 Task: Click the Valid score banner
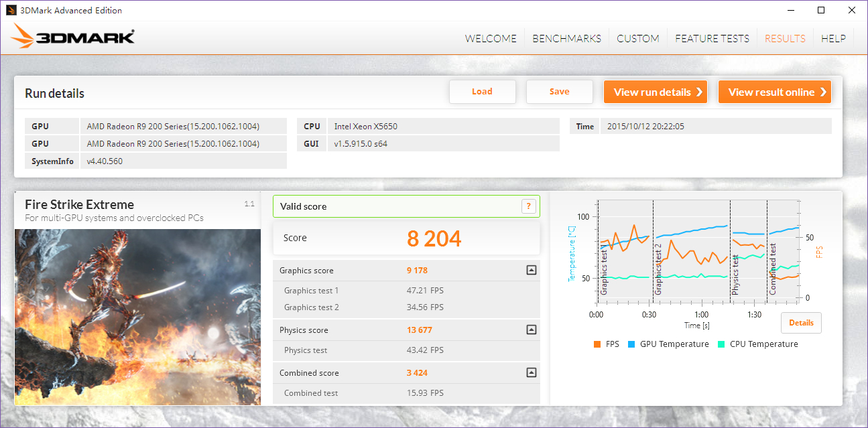pos(406,206)
